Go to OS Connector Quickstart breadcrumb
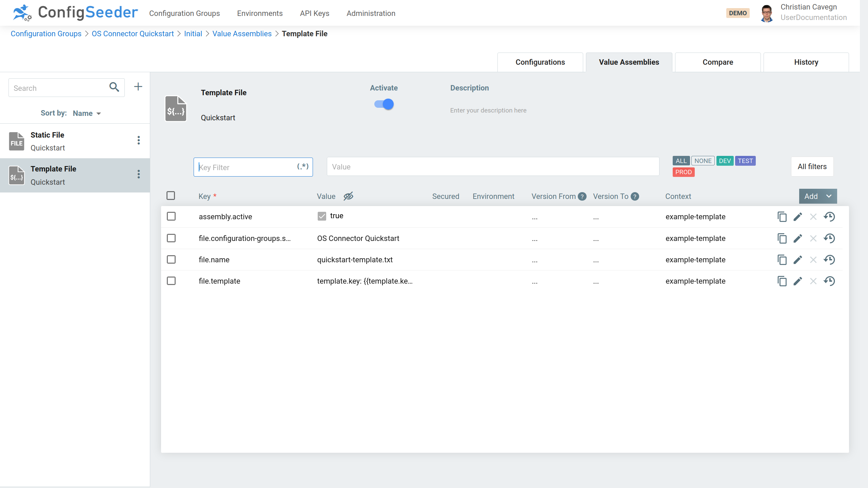Image resolution: width=868 pixels, height=488 pixels. (133, 34)
